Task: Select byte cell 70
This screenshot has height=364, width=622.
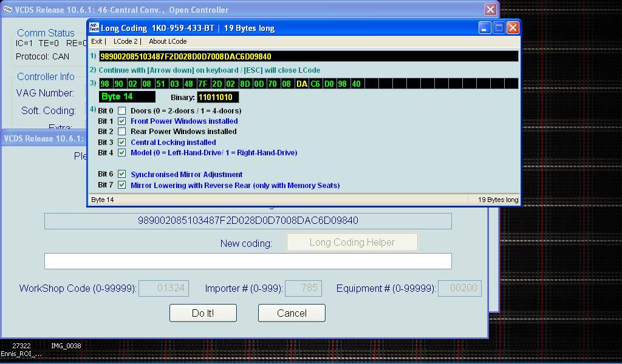Action: pos(273,84)
